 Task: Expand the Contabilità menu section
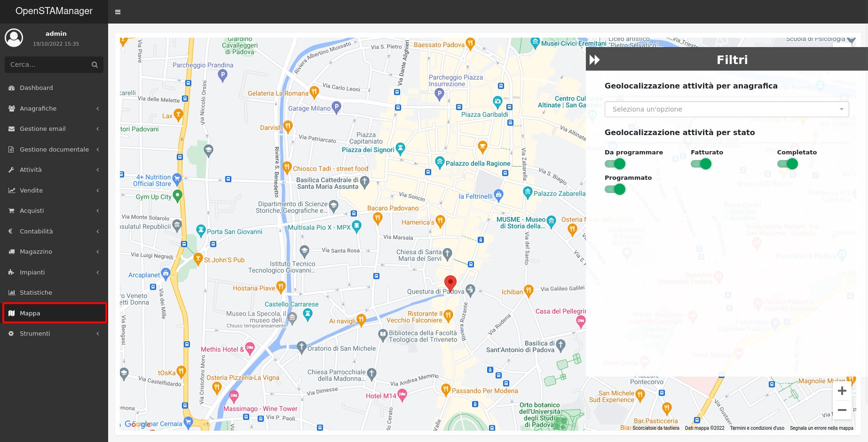(x=54, y=231)
